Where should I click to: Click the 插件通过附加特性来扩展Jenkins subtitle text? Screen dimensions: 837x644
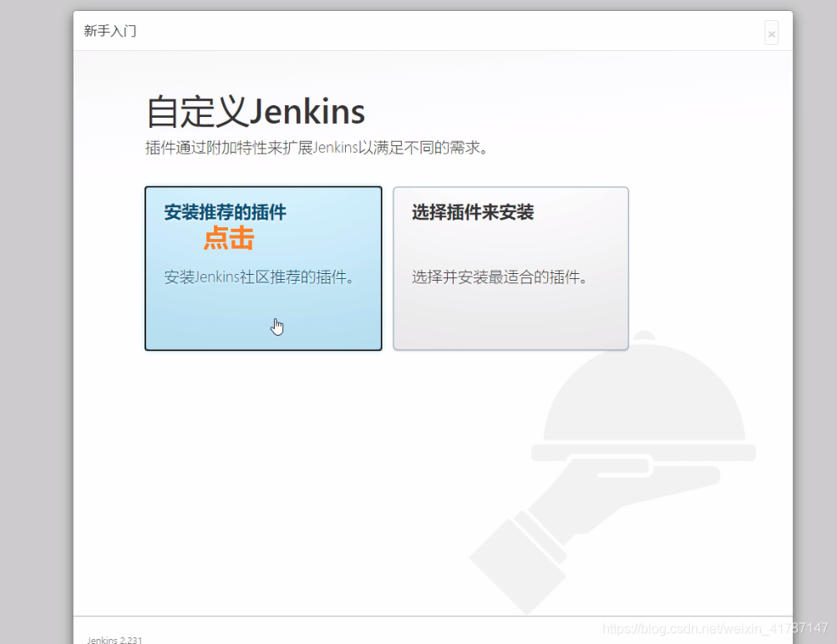pyautogui.click(x=317, y=147)
